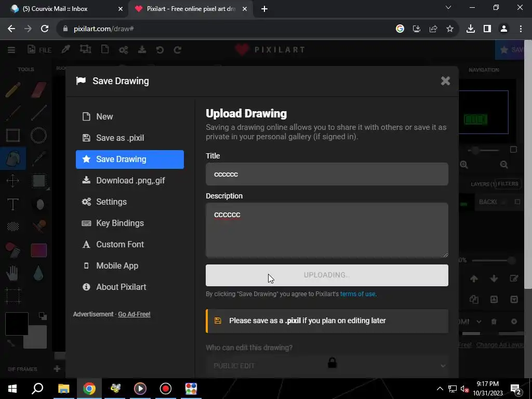Open the hamburger main menu
Screen dimensions: 532x399
pos(11,50)
